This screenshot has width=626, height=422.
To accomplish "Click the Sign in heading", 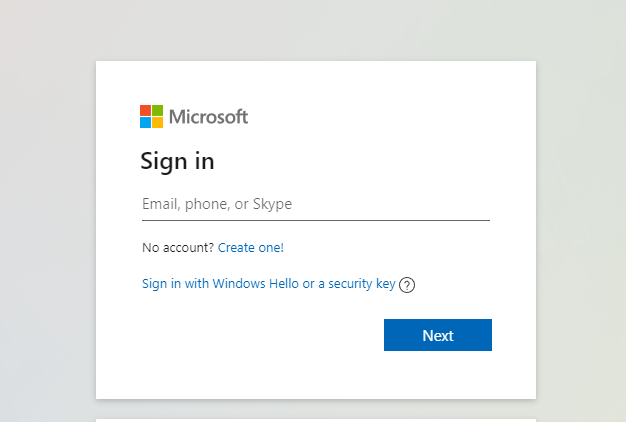I will (x=177, y=161).
